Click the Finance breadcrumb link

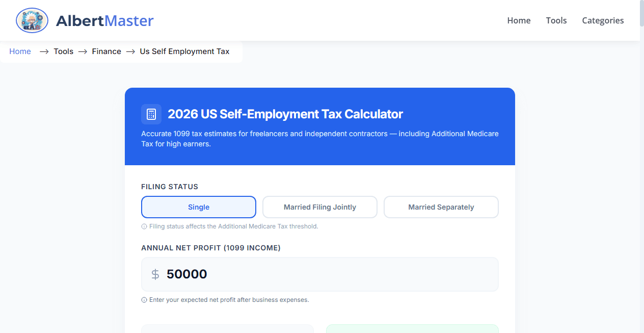pos(106,51)
